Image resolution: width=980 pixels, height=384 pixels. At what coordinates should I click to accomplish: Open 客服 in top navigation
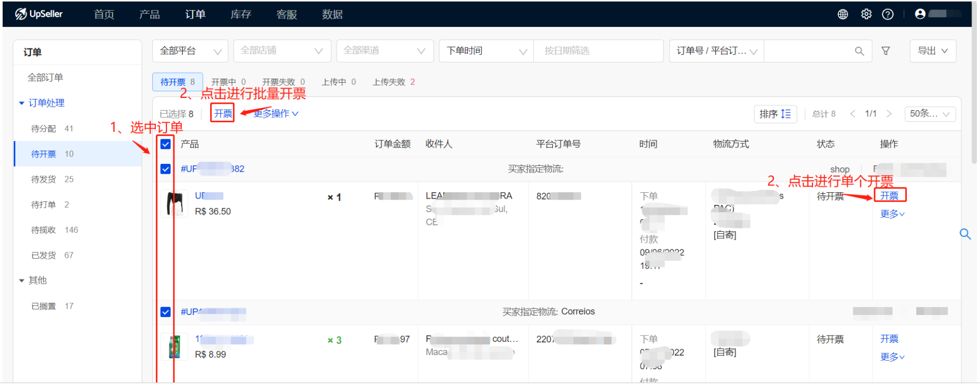point(287,14)
